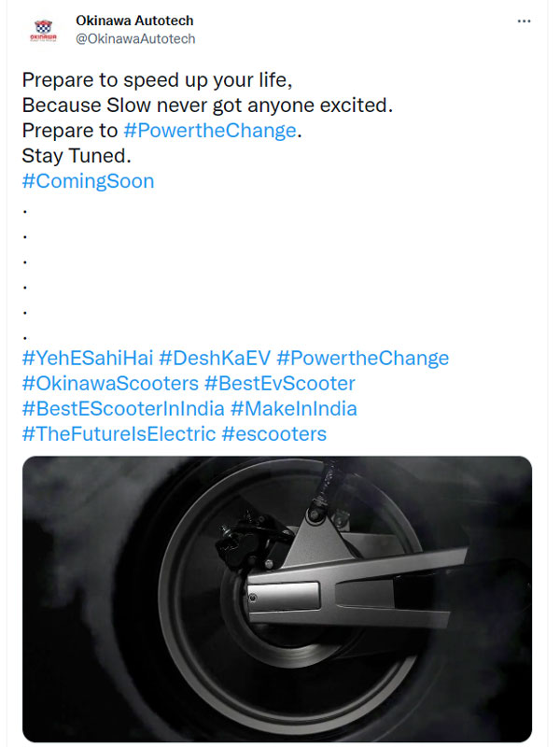Open the #BestEvScooter hashtag

coord(280,384)
